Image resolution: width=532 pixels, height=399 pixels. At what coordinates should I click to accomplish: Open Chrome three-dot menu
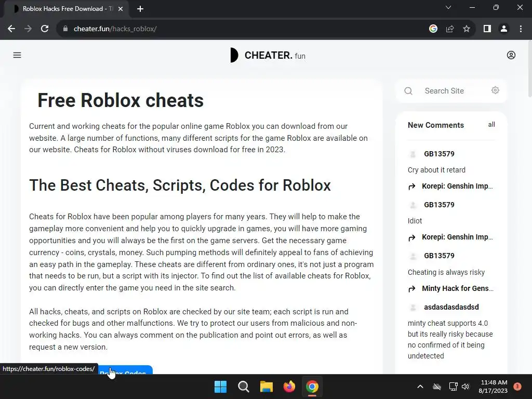pyautogui.click(x=521, y=29)
